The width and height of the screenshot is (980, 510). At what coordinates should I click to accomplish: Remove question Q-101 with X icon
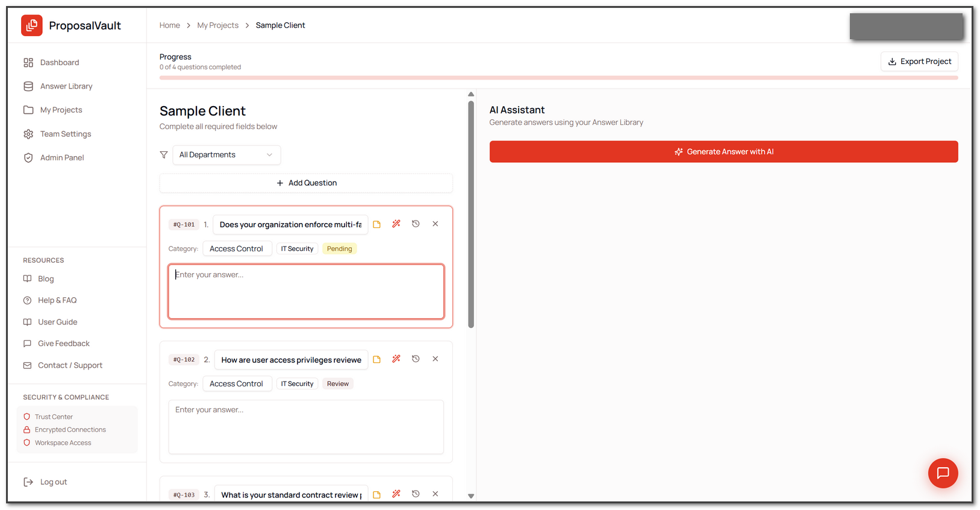pyautogui.click(x=435, y=224)
